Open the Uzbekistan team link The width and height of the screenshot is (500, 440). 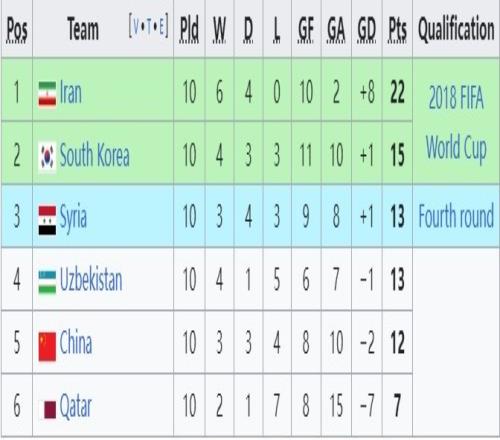[x=91, y=280]
